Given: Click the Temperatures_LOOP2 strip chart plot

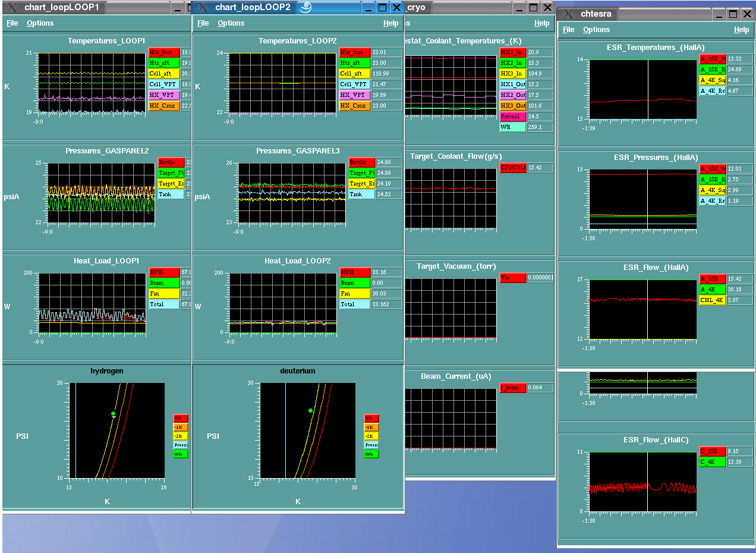Looking at the screenshot, I should pos(283,83).
